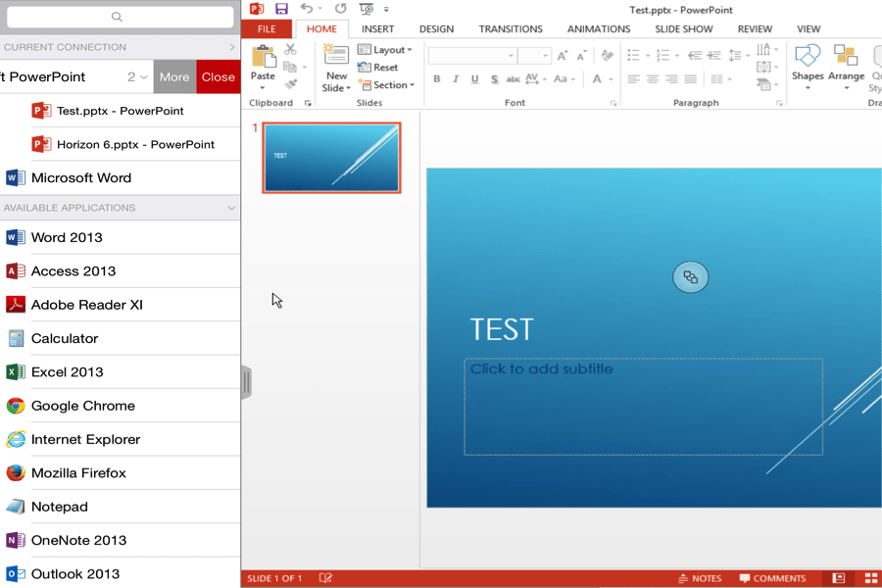Click the Undo arrow icon
882x588 pixels.
[x=307, y=9]
